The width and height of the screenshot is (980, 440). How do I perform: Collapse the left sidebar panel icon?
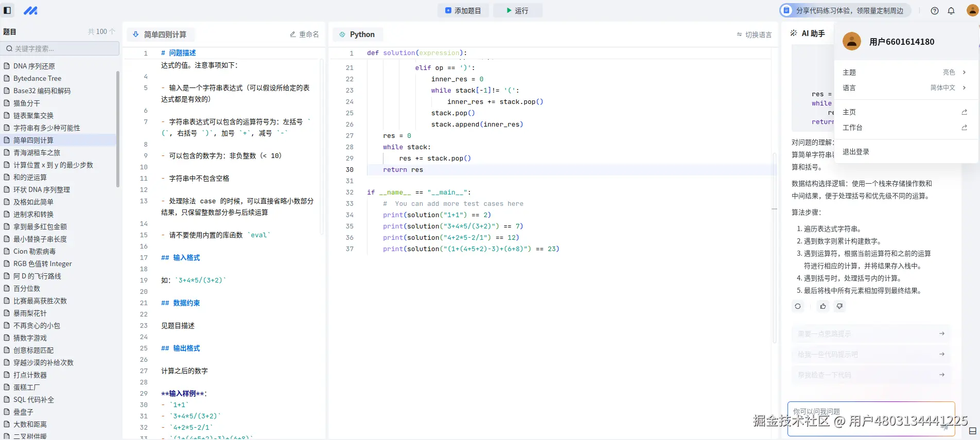pos(7,10)
